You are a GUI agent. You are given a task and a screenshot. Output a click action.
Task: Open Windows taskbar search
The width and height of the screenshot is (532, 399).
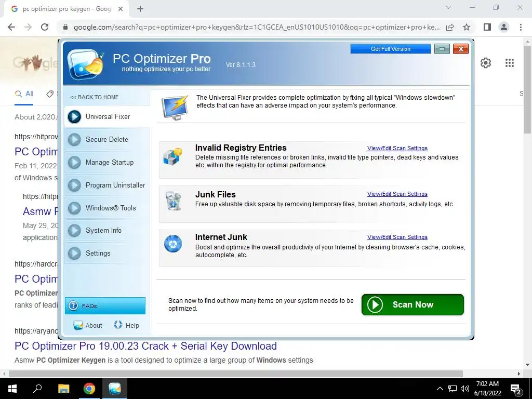click(37, 389)
